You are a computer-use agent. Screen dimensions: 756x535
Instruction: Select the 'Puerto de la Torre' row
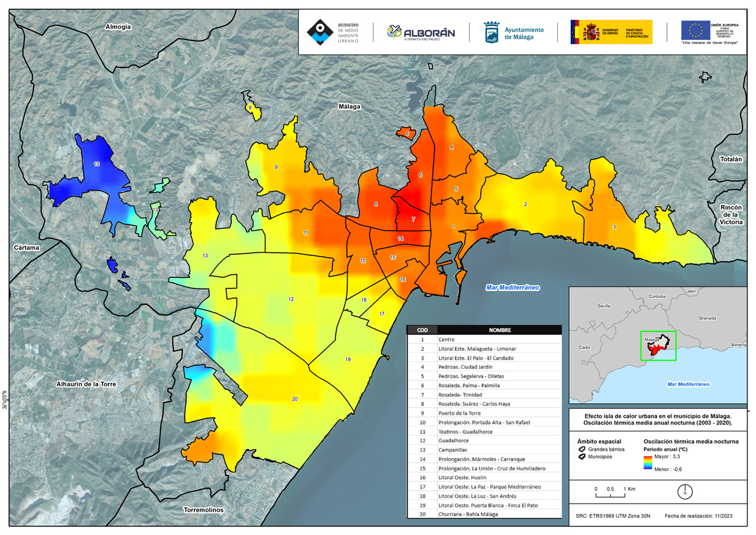pyautogui.click(x=484, y=413)
